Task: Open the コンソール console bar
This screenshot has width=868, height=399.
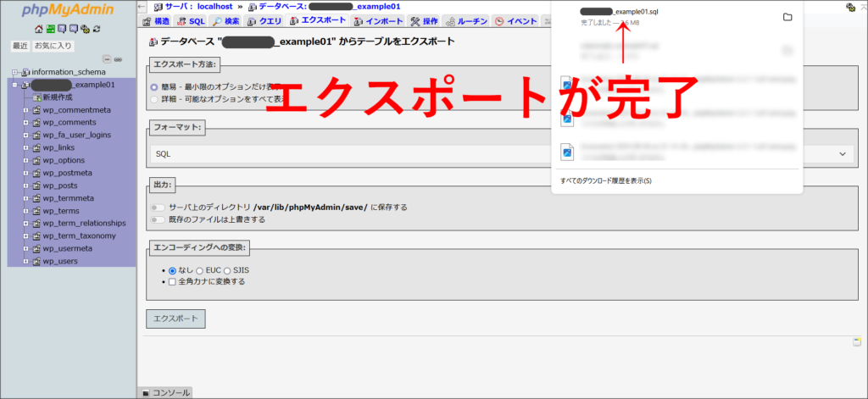Action: [165, 393]
